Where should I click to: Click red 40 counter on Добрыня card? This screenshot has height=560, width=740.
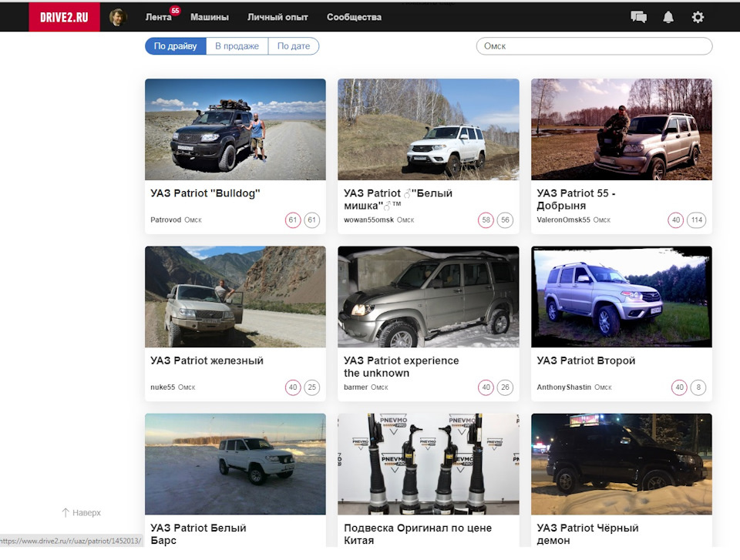point(676,220)
